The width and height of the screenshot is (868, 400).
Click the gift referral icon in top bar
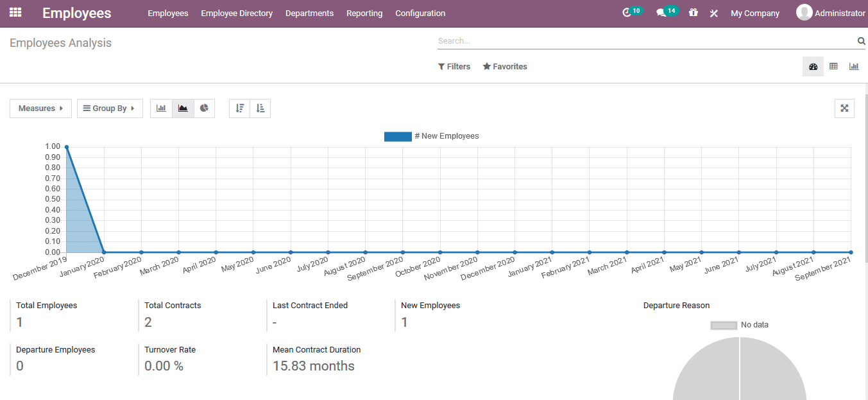(x=693, y=12)
